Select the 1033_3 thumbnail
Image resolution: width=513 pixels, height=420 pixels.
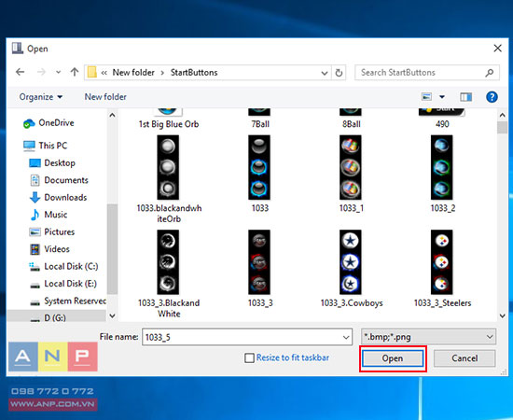(x=259, y=262)
